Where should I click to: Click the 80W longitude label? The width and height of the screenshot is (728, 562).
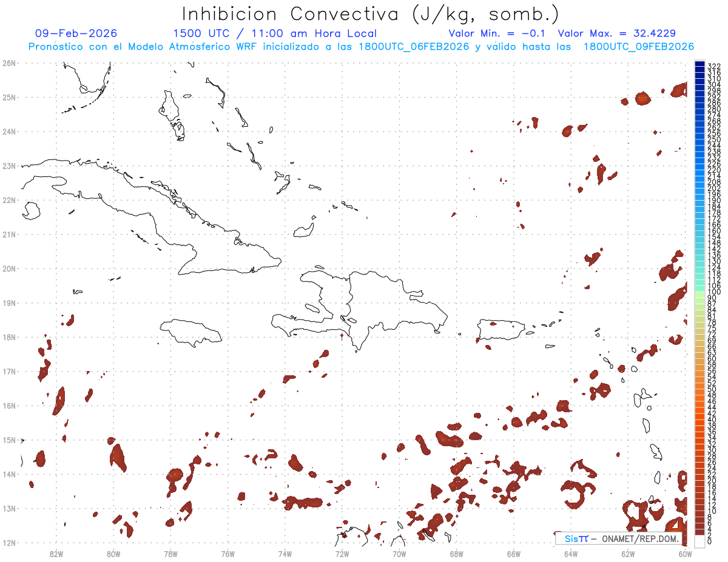pos(113,553)
